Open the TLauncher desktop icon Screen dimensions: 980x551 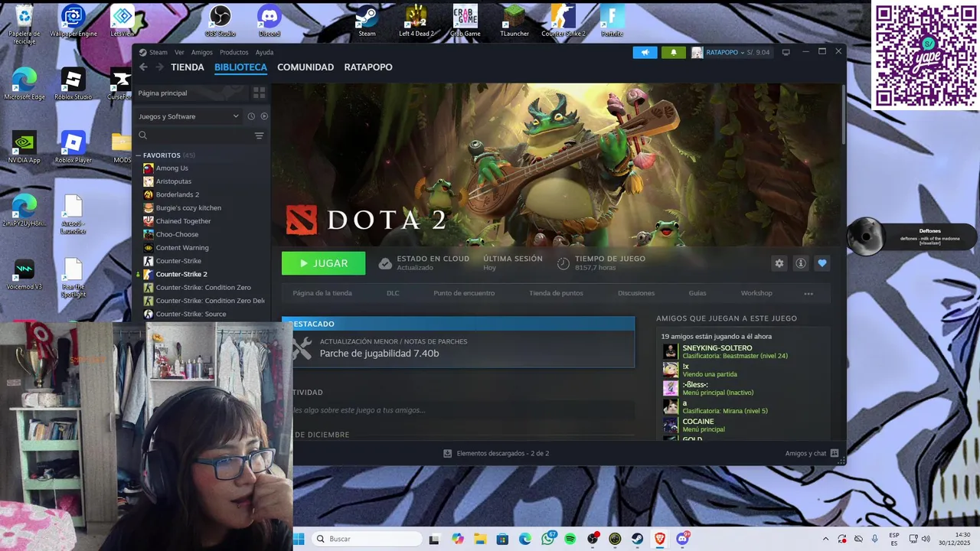click(x=514, y=21)
